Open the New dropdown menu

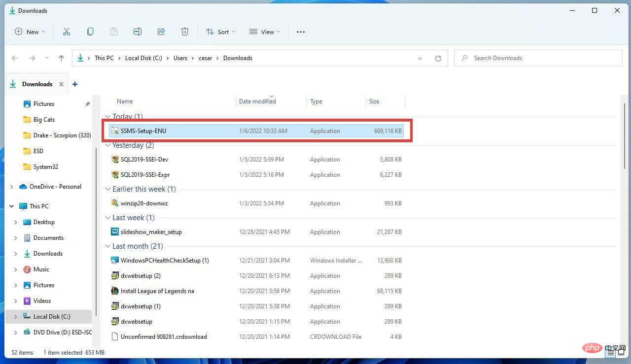pyautogui.click(x=30, y=32)
